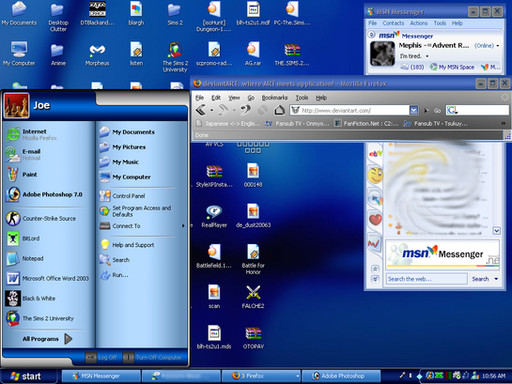Open Control Panel in Start menu
This screenshot has height=384, width=512.
122,196
